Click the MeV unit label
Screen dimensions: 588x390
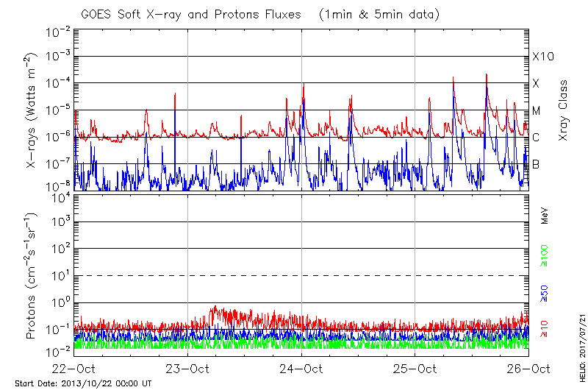[545, 216]
